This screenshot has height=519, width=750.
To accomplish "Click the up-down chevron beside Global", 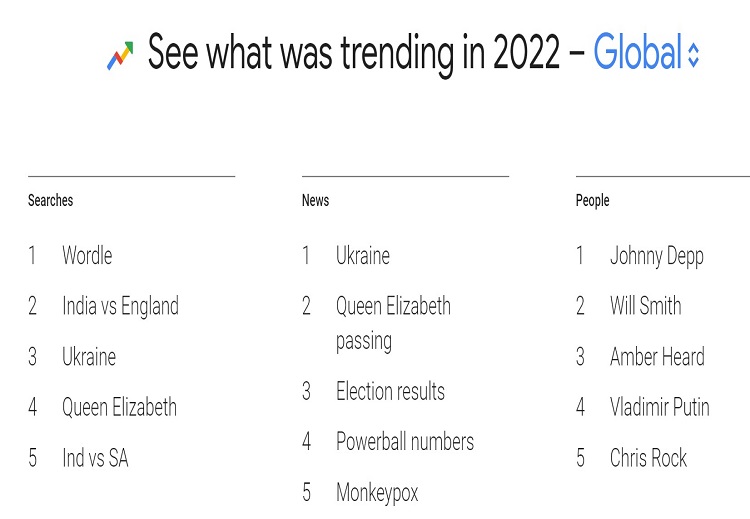I will 694,55.
